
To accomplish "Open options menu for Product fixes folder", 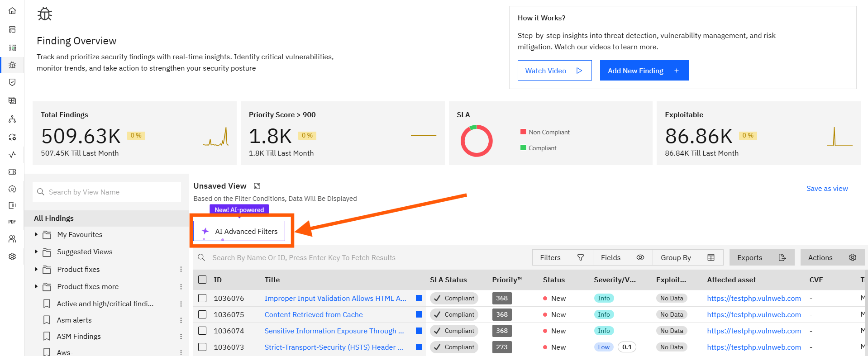I will 181,269.
